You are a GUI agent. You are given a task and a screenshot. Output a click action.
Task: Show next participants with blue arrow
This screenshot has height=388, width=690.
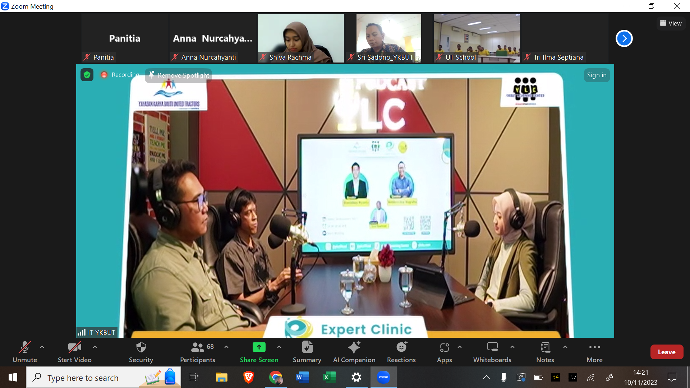(x=624, y=39)
